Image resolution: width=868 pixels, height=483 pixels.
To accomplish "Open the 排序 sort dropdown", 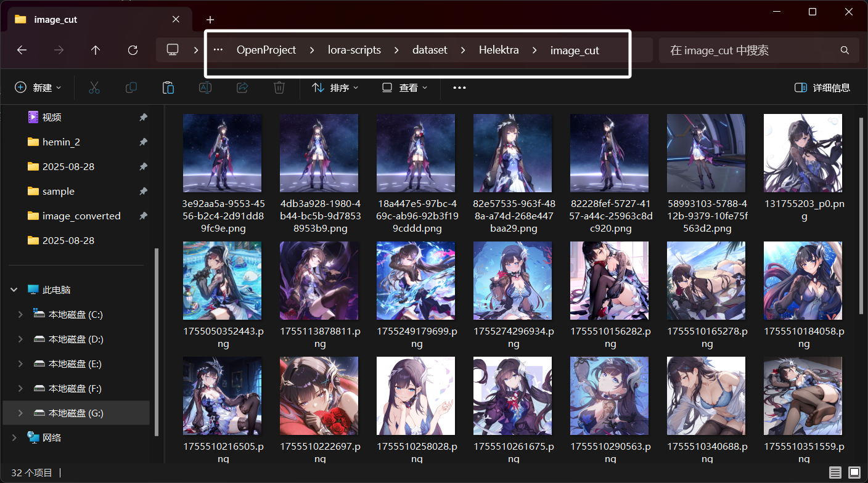I will (x=335, y=87).
